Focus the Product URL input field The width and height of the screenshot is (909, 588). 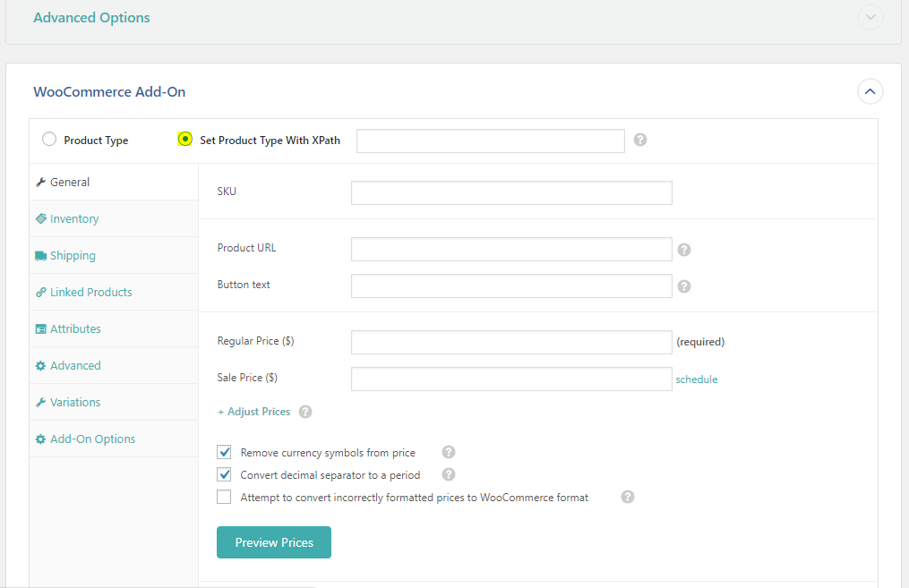511,249
